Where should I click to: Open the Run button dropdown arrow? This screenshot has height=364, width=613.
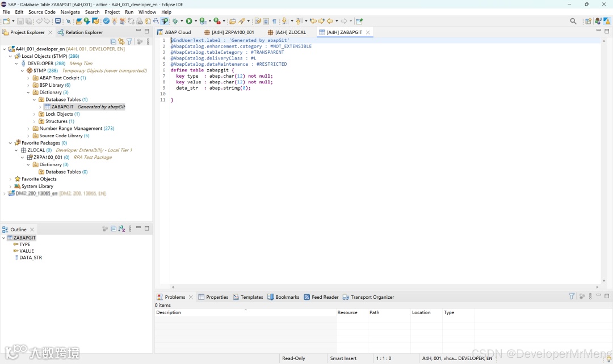click(x=195, y=21)
